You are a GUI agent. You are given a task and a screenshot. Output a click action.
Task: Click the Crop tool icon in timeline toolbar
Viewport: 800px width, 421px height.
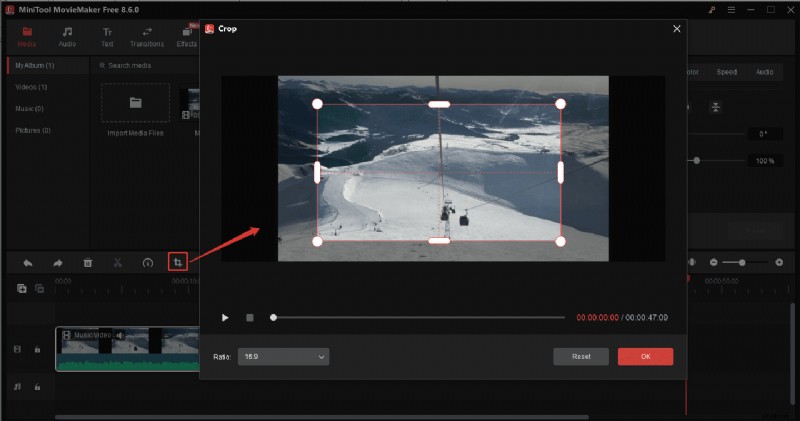(178, 262)
